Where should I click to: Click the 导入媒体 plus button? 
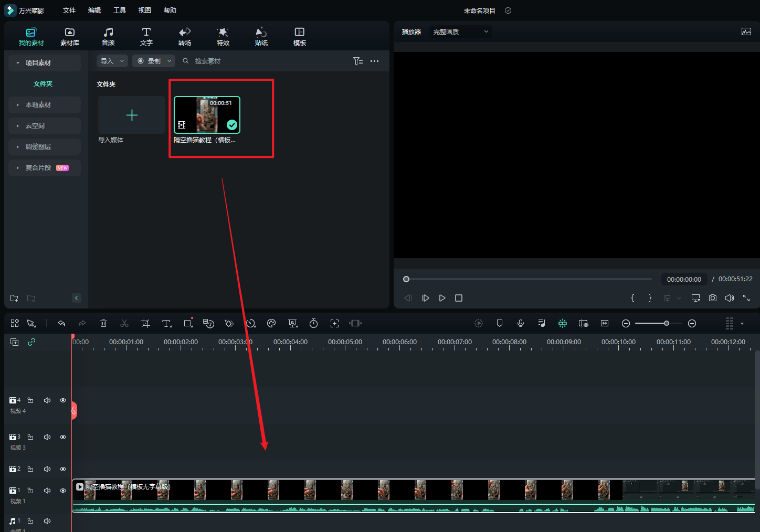[132, 115]
